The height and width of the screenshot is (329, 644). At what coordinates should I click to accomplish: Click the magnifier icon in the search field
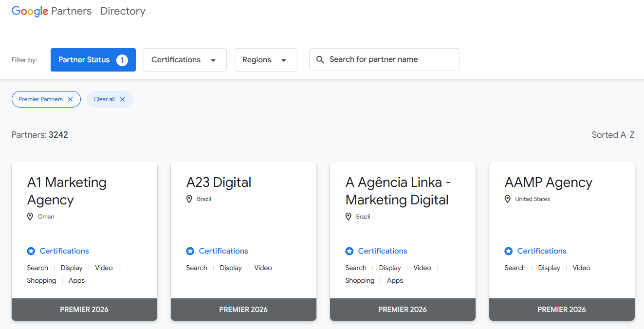[x=320, y=59]
